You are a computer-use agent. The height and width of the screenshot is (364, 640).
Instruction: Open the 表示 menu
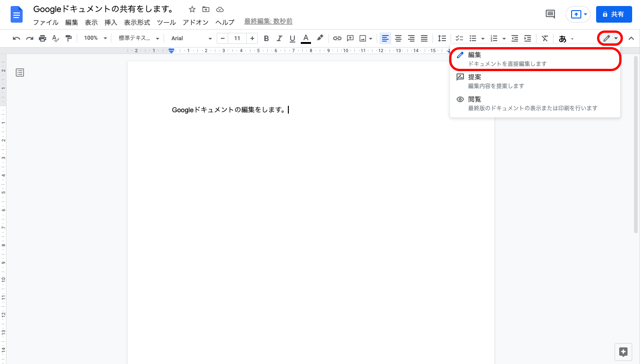pos(91,22)
